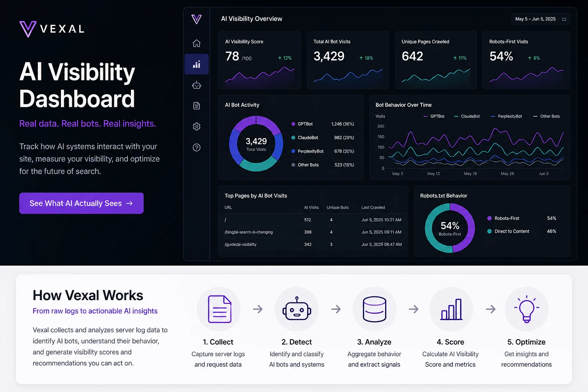Click the Analyze database icon
The image size is (588, 392).
click(x=374, y=309)
